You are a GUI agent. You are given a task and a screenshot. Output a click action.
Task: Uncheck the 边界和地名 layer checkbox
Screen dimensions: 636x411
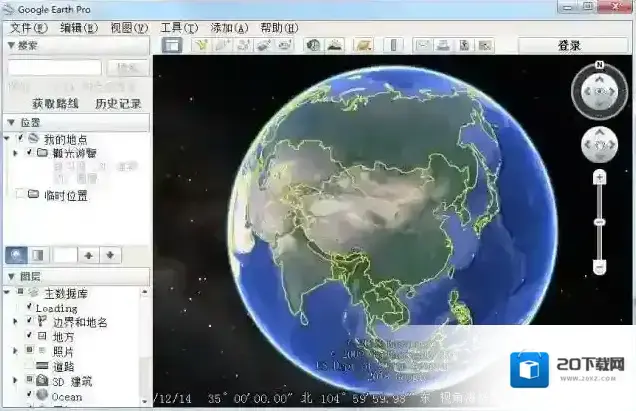pos(29,320)
